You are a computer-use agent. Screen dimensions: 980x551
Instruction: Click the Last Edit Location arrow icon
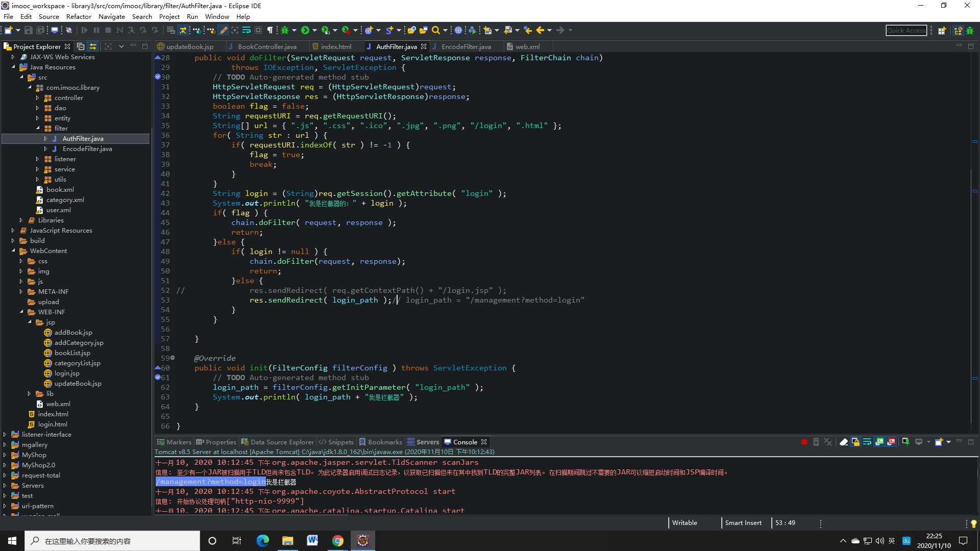click(528, 31)
